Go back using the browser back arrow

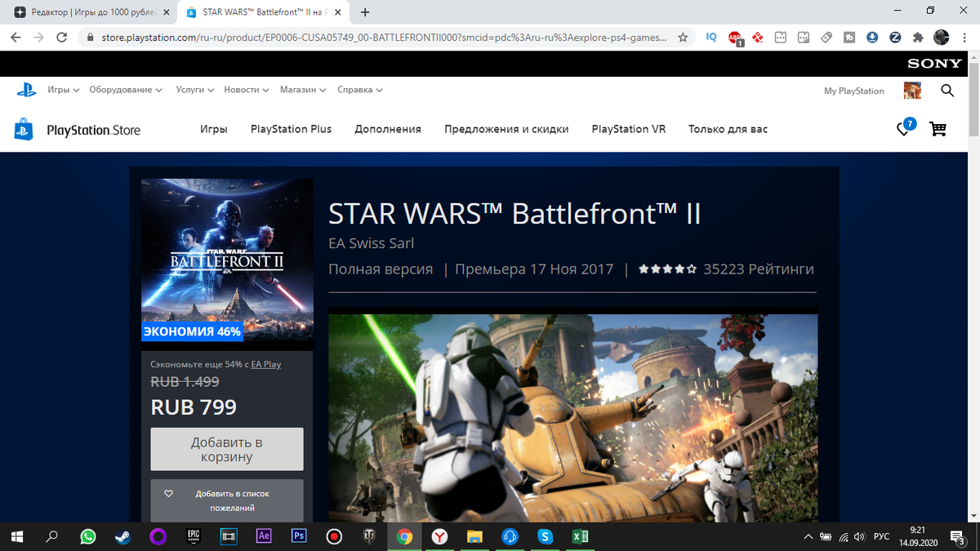(x=16, y=37)
